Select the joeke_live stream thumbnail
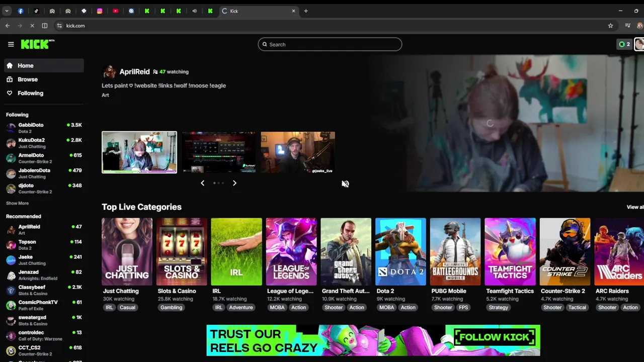Viewport: 644px width, 362px height. [x=298, y=152]
